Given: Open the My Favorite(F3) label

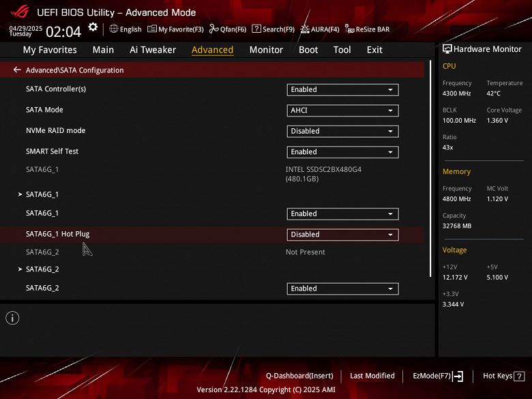Looking at the screenshot, I should click(x=181, y=29).
